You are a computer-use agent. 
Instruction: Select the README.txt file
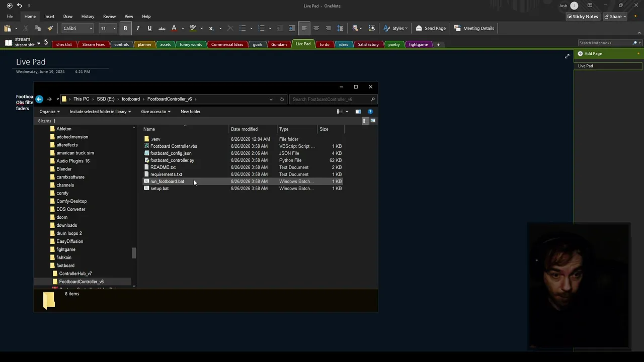[163, 167]
